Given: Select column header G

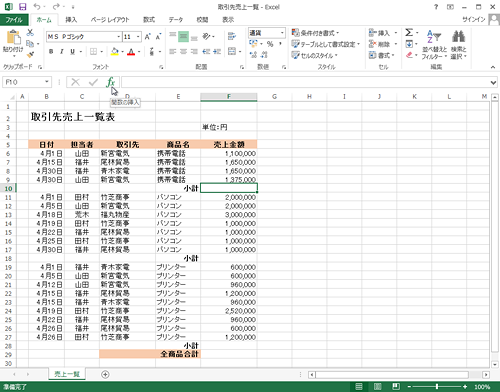Looking at the screenshot, I should [274, 97].
